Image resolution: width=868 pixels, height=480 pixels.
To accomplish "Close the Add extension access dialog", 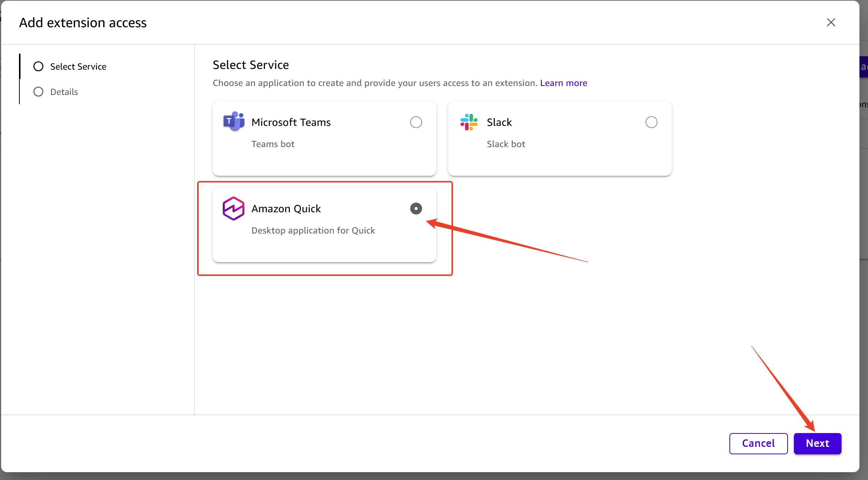I will 831,22.
